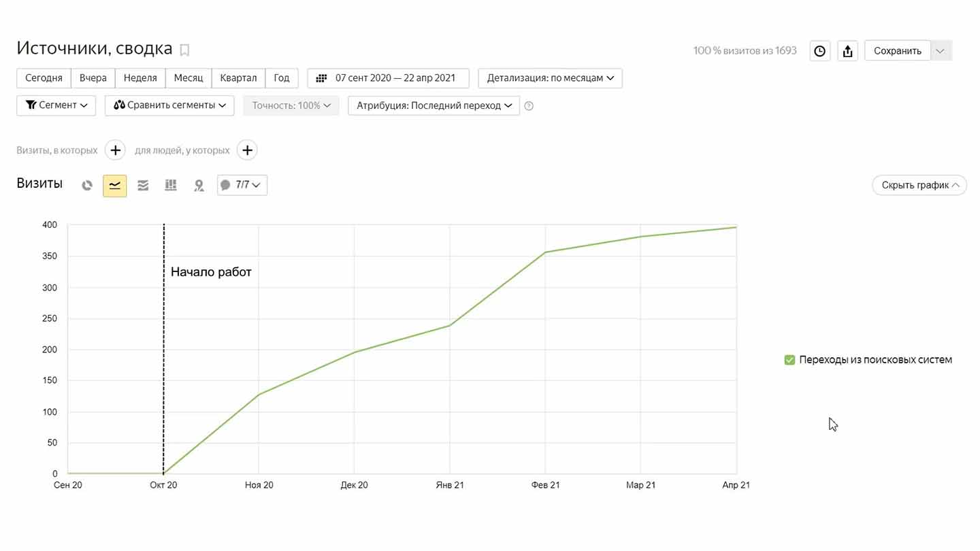The image size is (980, 551).
Task: Click the Визиты metric heading
Action: click(39, 184)
